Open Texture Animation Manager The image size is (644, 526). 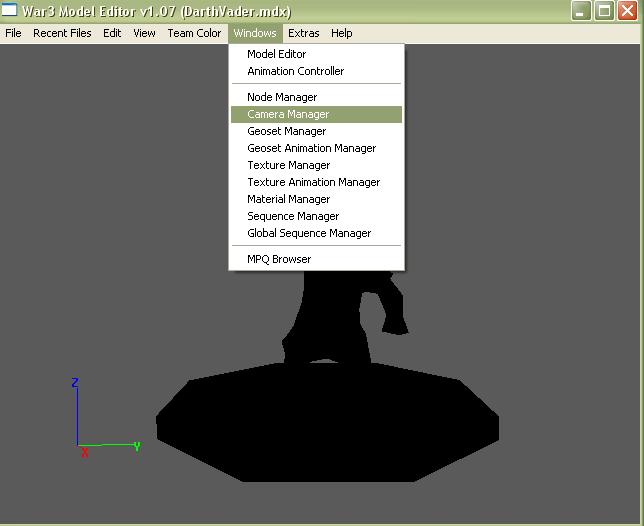(316, 182)
